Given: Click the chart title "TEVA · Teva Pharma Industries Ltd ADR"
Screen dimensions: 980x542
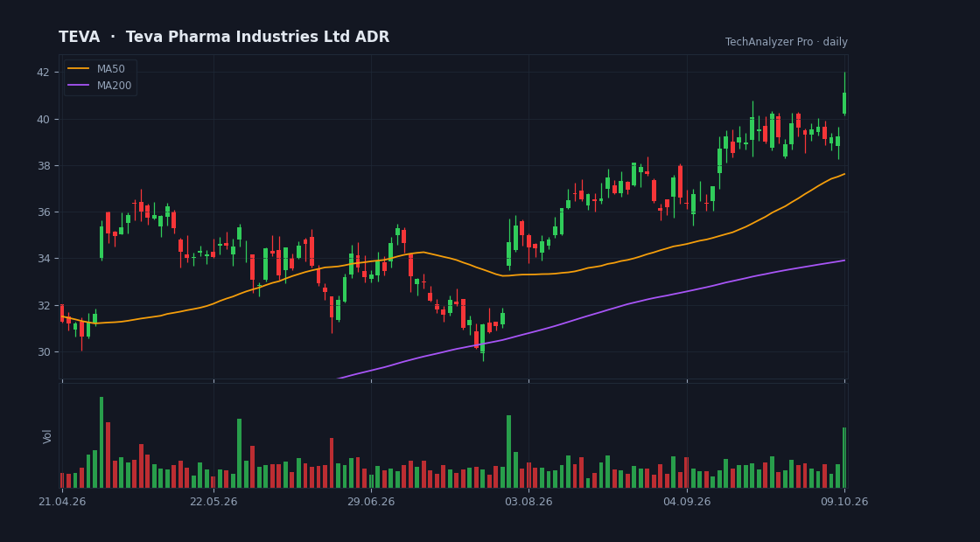Looking at the screenshot, I should tap(224, 37).
